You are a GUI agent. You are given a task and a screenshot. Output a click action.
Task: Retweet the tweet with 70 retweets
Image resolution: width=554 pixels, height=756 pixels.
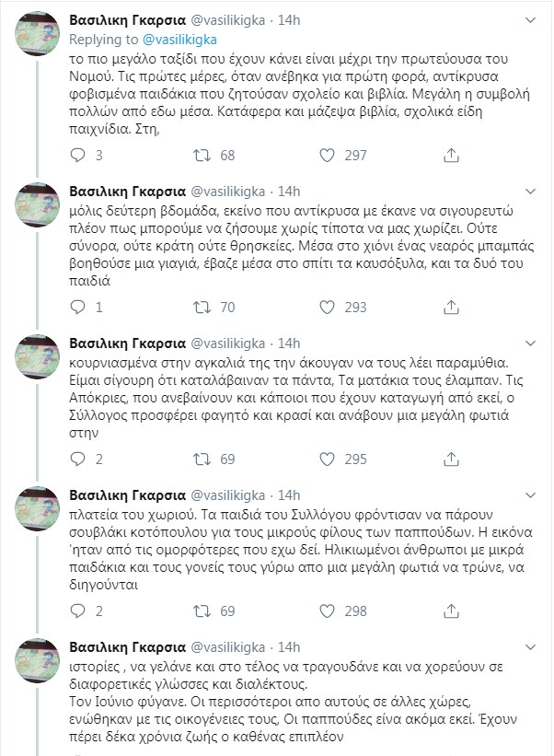[x=202, y=308]
